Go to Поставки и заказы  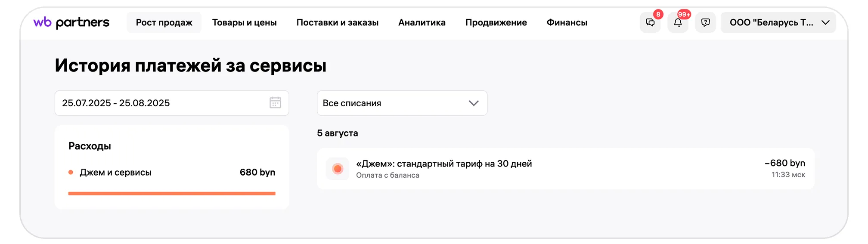[337, 22]
